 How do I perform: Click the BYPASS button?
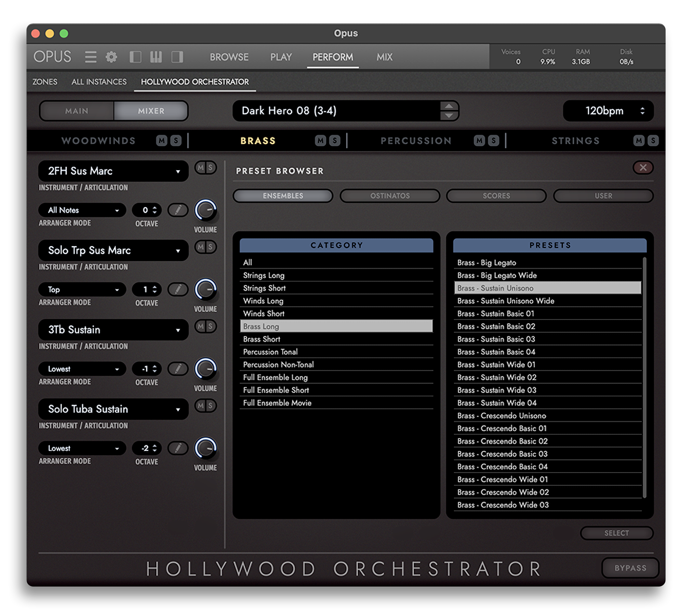click(x=630, y=568)
